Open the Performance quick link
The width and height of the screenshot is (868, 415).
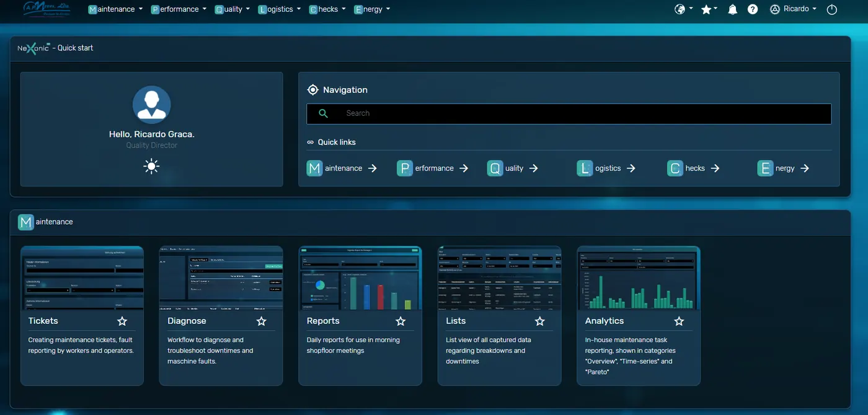432,168
